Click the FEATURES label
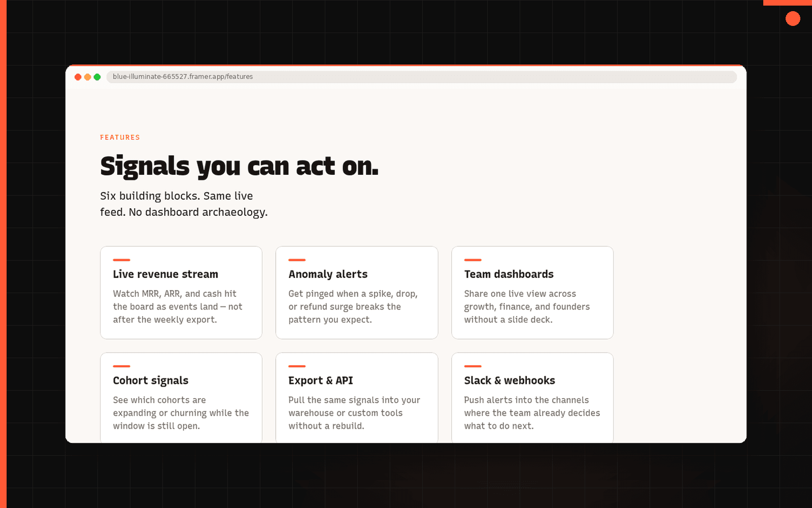The image size is (812, 508). (120, 137)
